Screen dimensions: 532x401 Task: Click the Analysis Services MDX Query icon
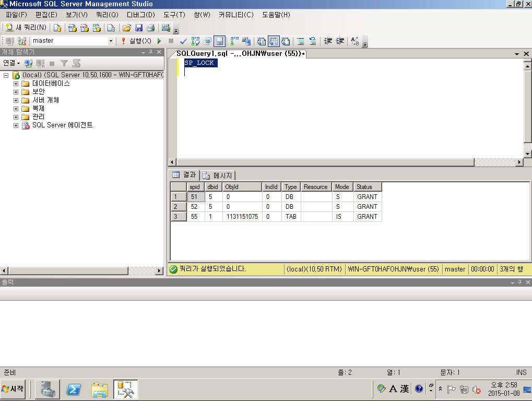point(72,28)
